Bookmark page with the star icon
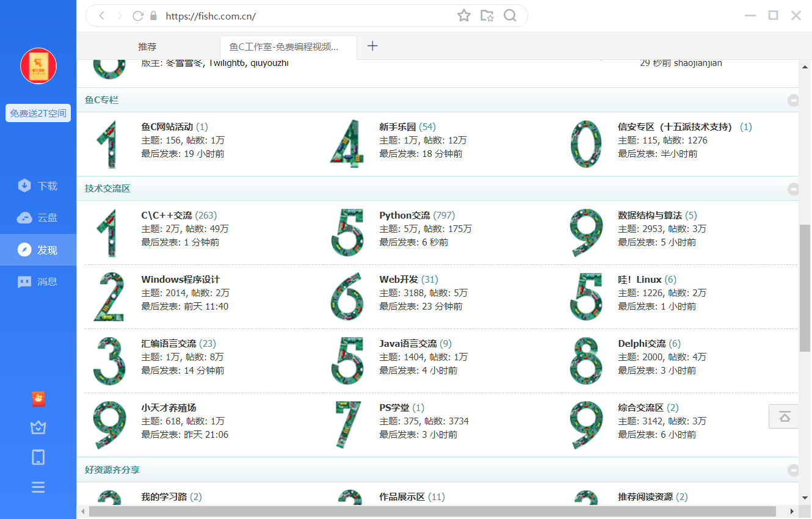Screen dimensions: 812x519 pyautogui.click(x=464, y=16)
